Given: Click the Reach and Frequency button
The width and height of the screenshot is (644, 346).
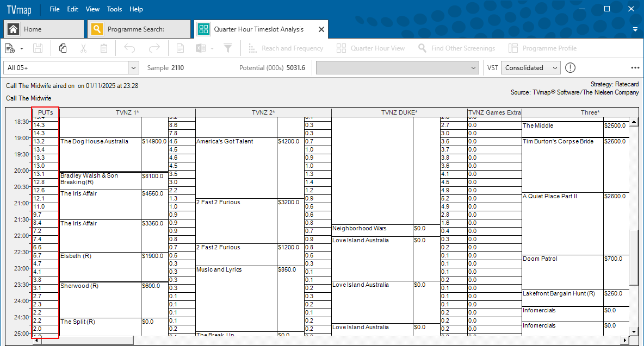Looking at the screenshot, I should point(286,48).
